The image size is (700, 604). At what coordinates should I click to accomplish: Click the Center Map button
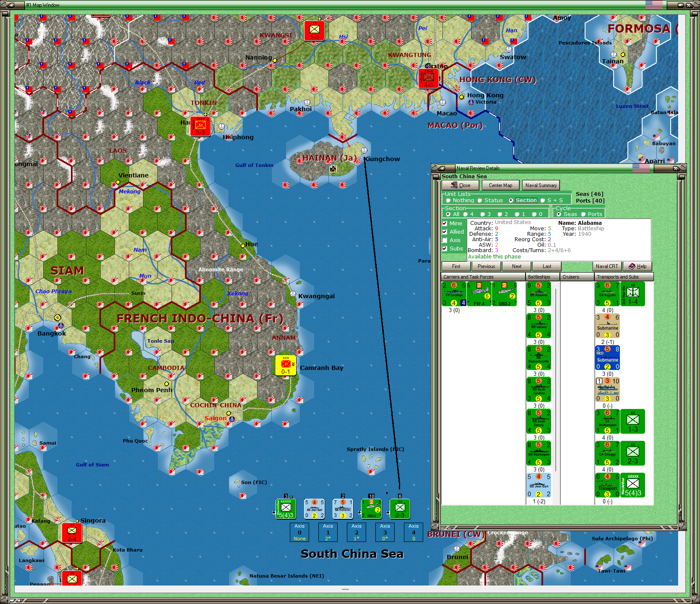tap(500, 185)
